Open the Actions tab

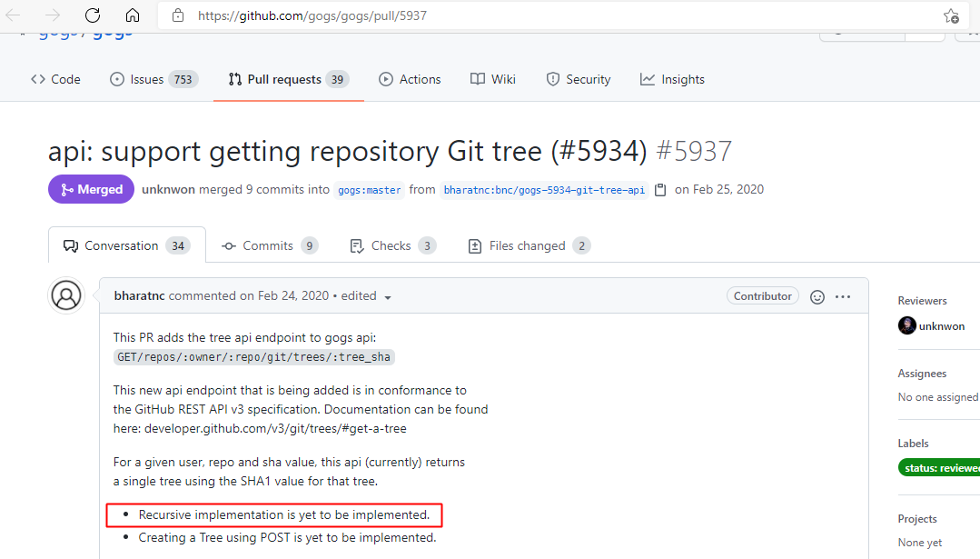[410, 79]
